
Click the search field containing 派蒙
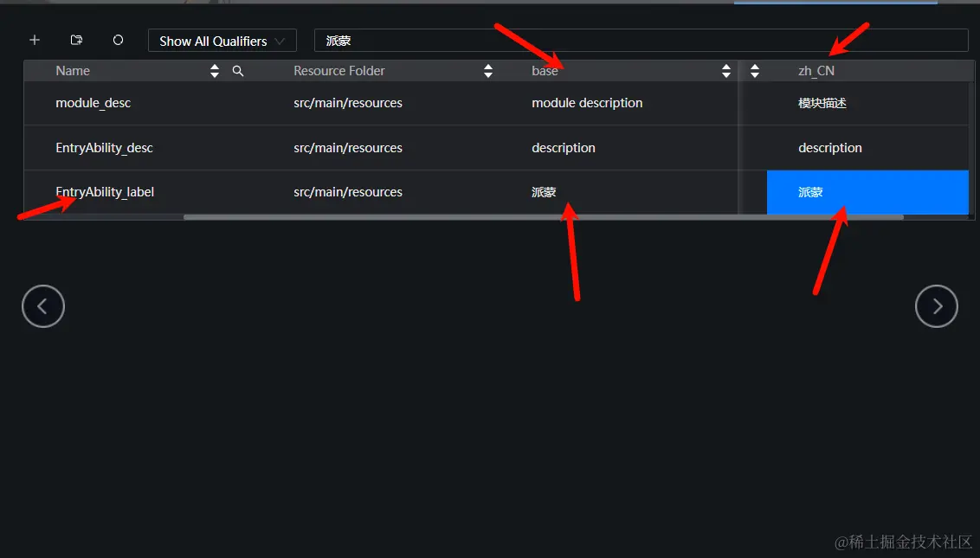[642, 41]
